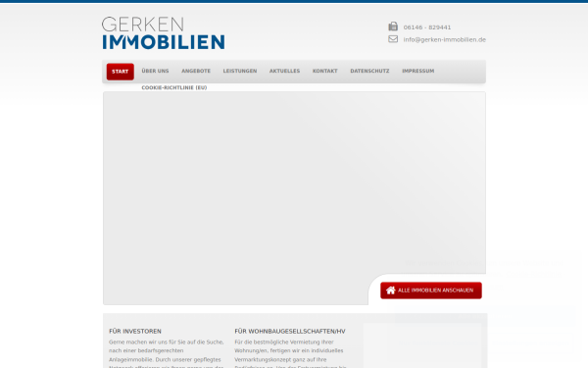588x368 pixels.
Task: Click the info@gerken-immobilien.de email link
Action: 444,39
